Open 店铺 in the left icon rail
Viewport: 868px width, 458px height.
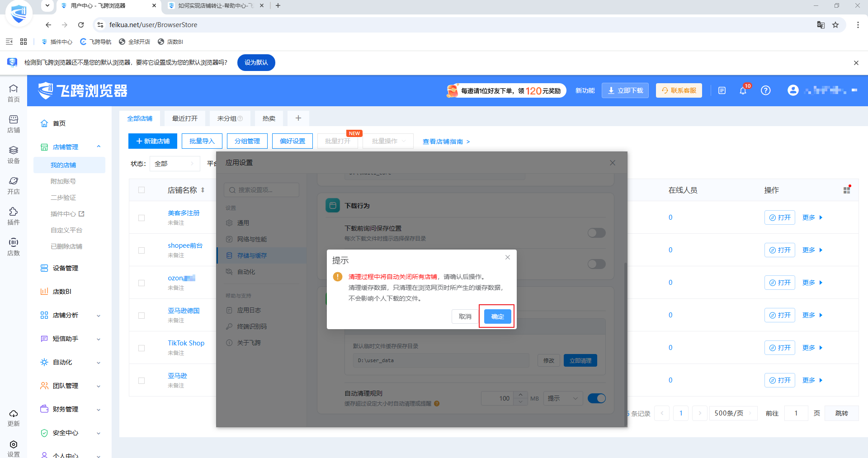(x=14, y=124)
